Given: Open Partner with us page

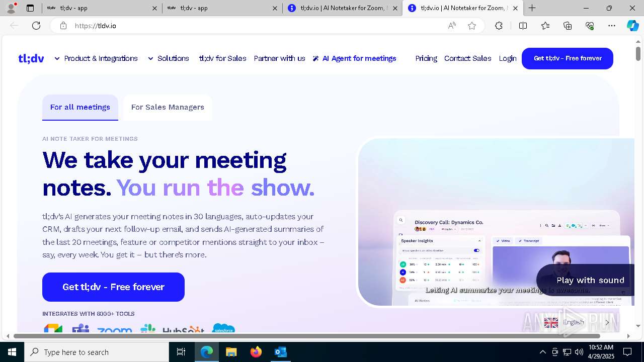Looking at the screenshot, I should tap(279, 58).
